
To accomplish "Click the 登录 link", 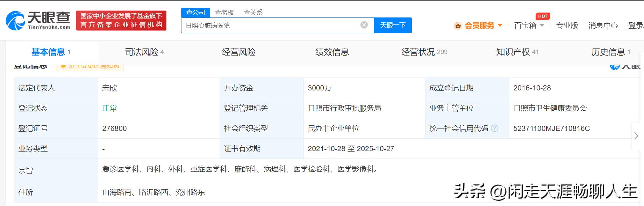I will (x=636, y=25).
